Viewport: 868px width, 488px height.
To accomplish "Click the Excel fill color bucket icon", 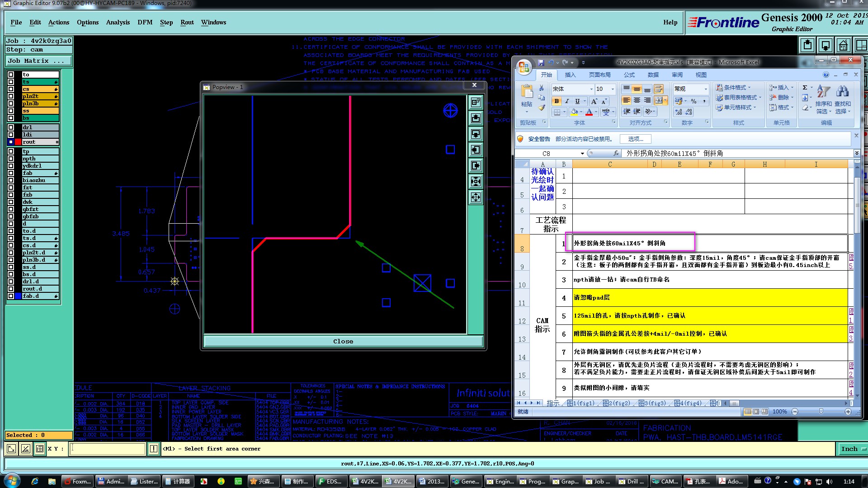I will point(574,112).
